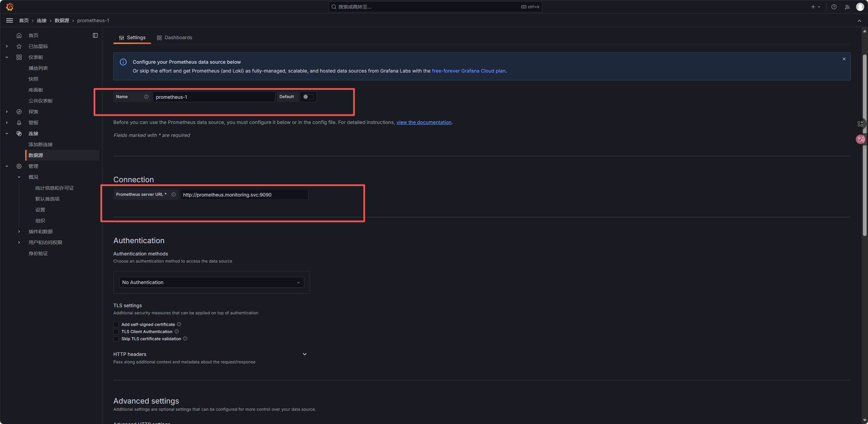Open 添加新连接 in the sidebar
The image size is (868, 424).
pyautogui.click(x=41, y=144)
